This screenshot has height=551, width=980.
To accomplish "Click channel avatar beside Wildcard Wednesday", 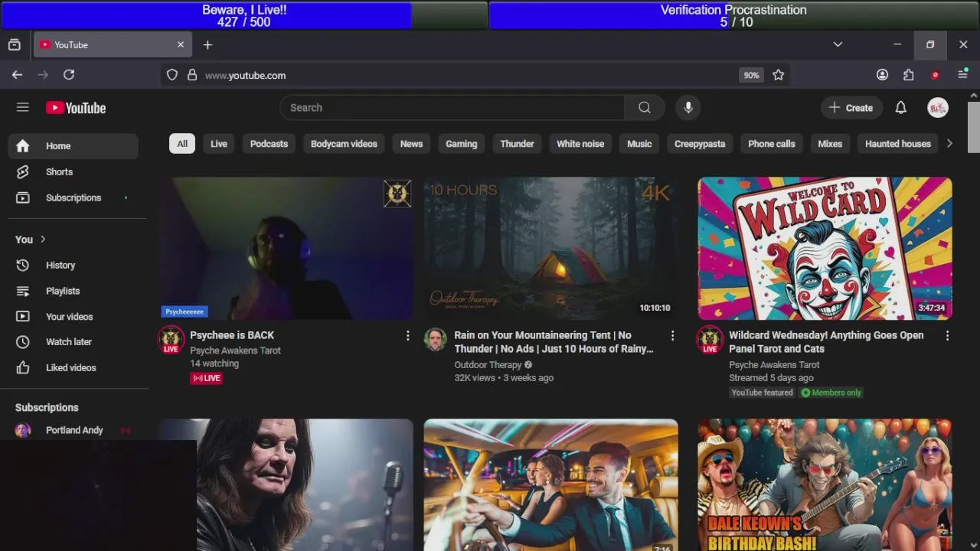I will point(710,339).
